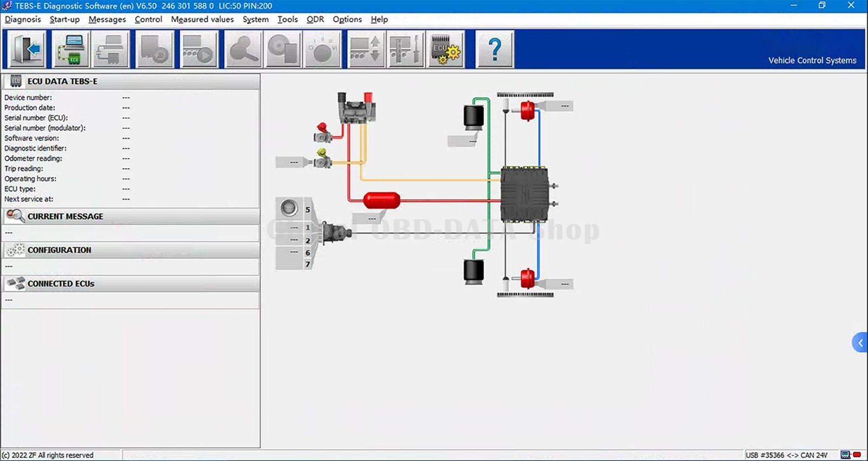Click the ECU DATA TEBS-E chip icon
The width and height of the screenshot is (868, 461).
[16, 81]
